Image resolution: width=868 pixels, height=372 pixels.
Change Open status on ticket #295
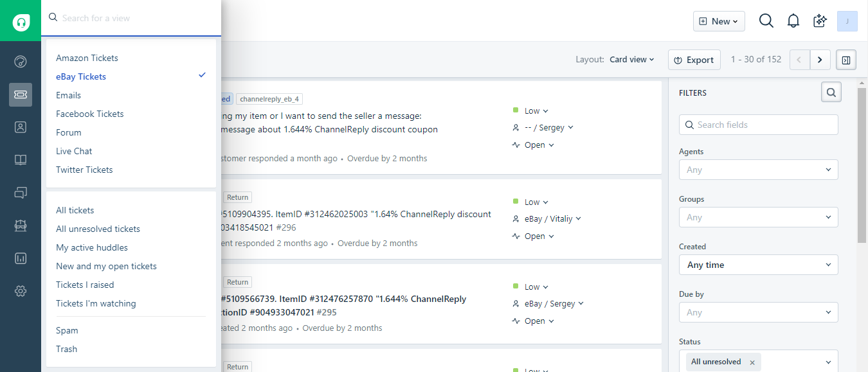(533, 321)
